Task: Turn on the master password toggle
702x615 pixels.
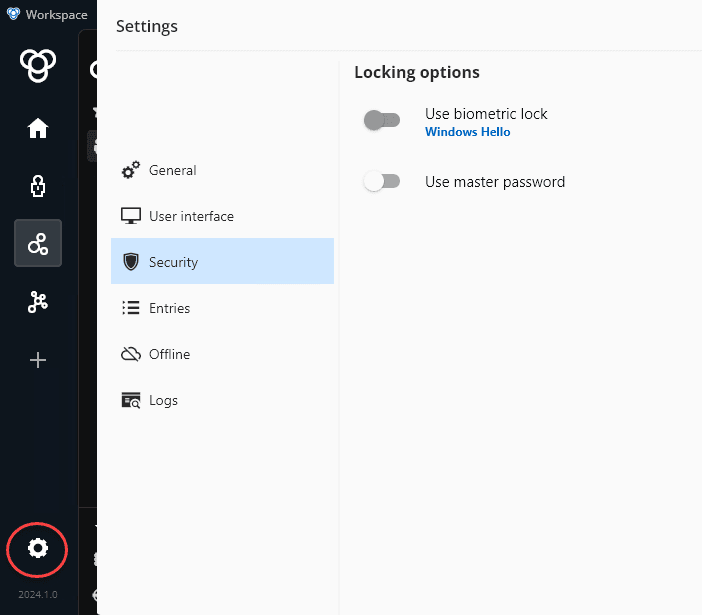Action: [382, 182]
